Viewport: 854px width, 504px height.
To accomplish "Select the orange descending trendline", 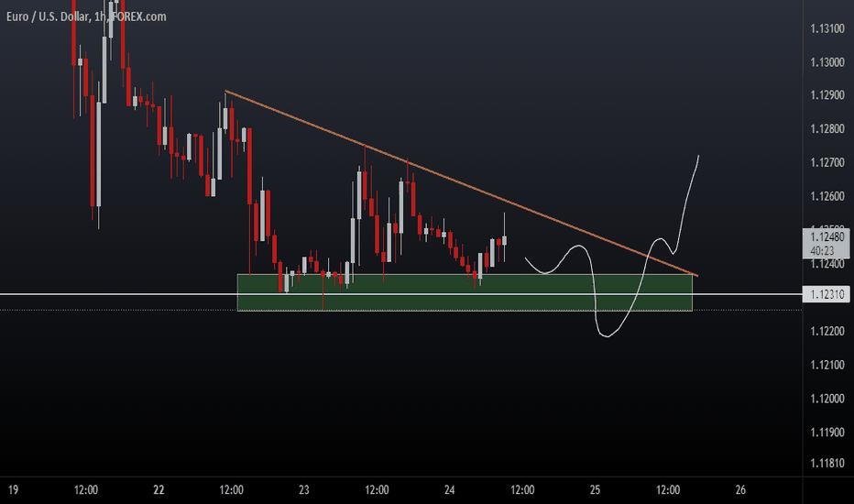I will [461, 183].
